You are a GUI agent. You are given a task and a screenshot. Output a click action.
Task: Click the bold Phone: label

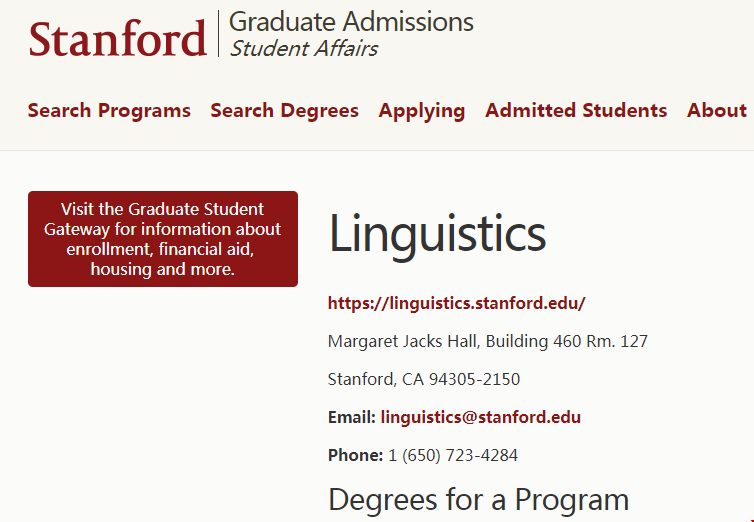tap(355, 455)
